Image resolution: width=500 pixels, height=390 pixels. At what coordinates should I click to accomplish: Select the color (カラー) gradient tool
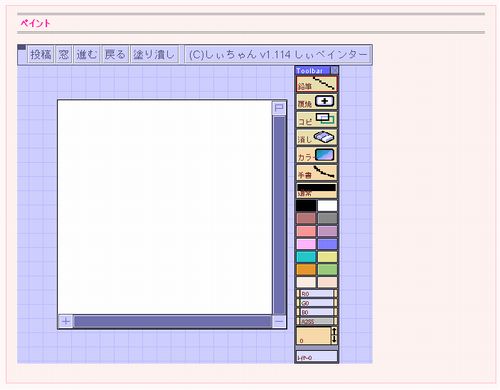pos(317,155)
